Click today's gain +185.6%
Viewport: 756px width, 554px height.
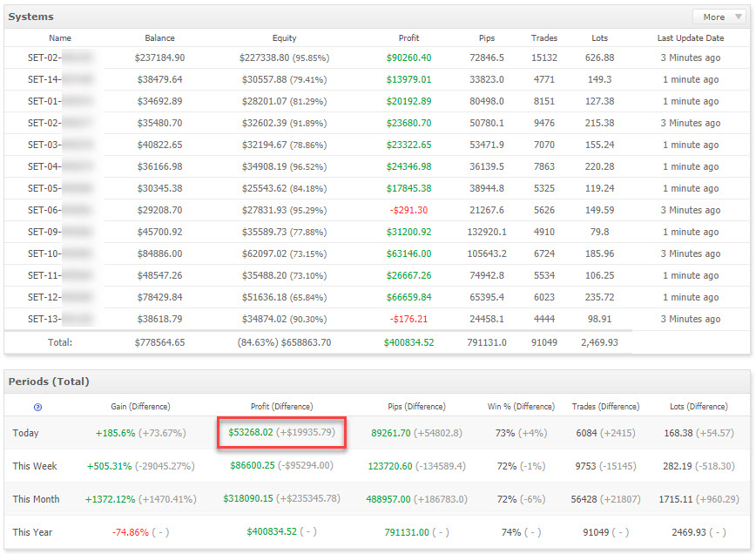pos(115,433)
